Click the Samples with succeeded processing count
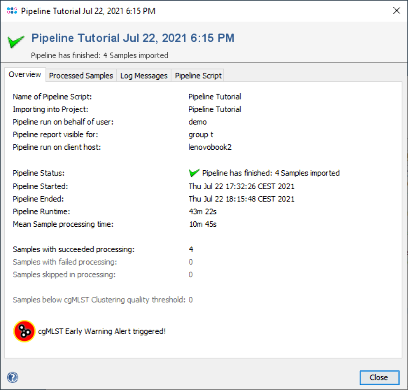Viewport: 408px width, 390px height. 191,249
